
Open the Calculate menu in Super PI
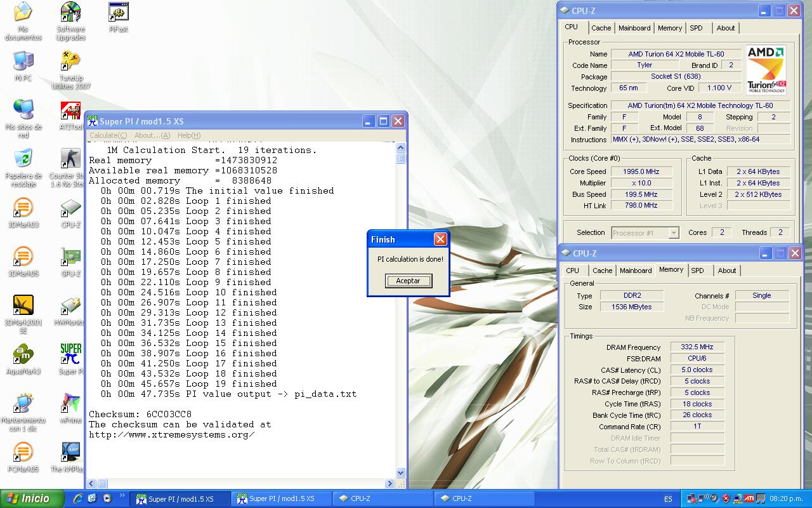pos(108,135)
